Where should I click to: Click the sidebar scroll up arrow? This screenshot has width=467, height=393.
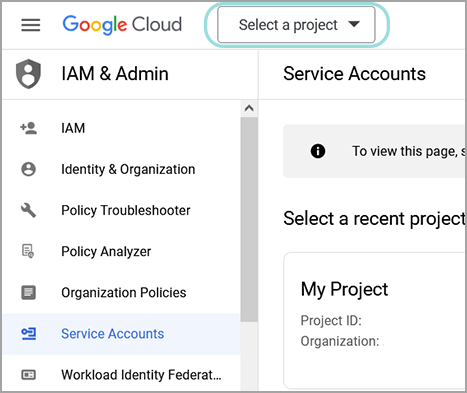point(249,108)
